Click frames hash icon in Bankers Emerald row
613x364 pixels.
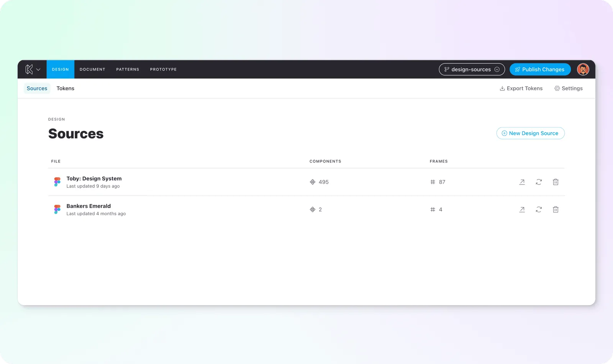433,209
